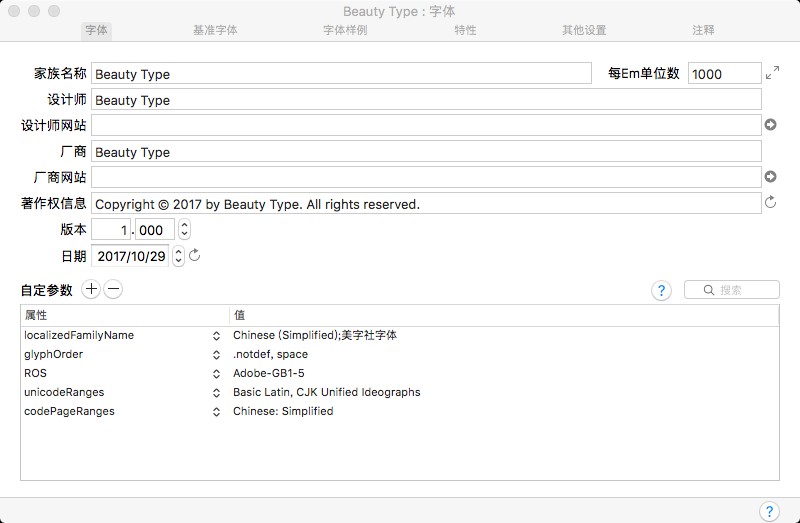The width and height of the screenshot is (800, 523).
Task: Click value 'Basic Latin, CJK Unified Ideographs'
Action: coord(327,392)
